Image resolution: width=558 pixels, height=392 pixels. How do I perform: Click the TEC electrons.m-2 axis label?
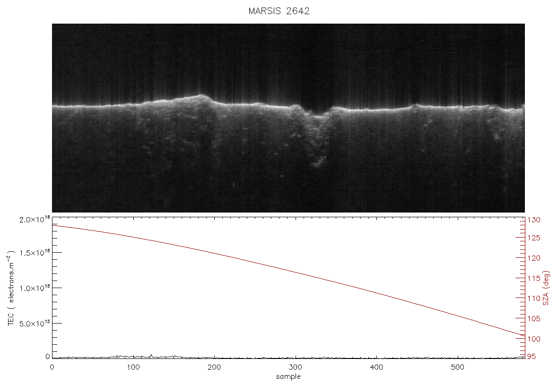click(x=11, y=288)
